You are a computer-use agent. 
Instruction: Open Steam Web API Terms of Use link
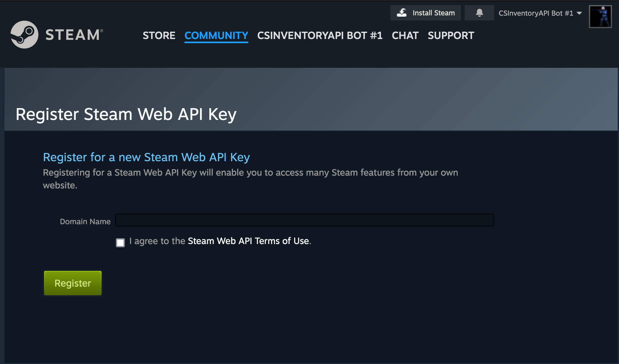(248, 241)
